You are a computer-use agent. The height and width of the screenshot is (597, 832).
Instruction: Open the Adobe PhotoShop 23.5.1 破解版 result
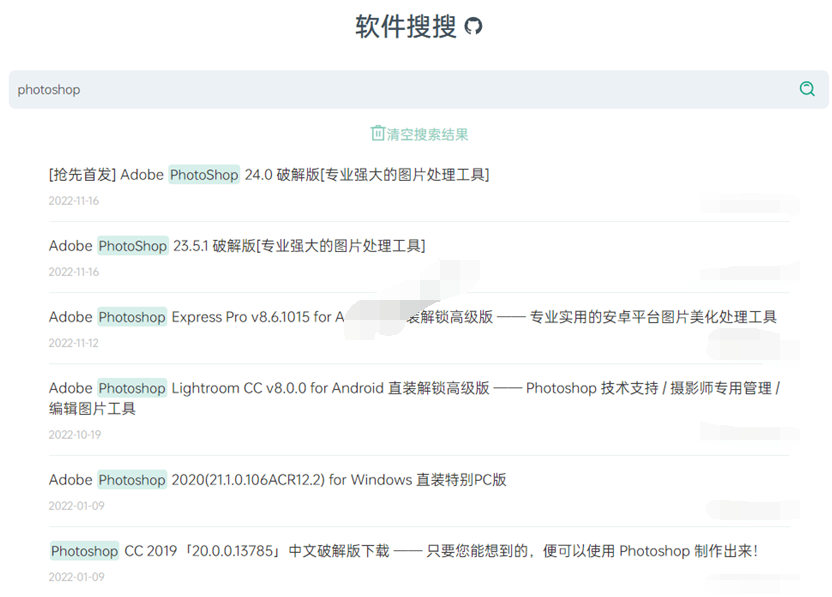tap(300, 246)
